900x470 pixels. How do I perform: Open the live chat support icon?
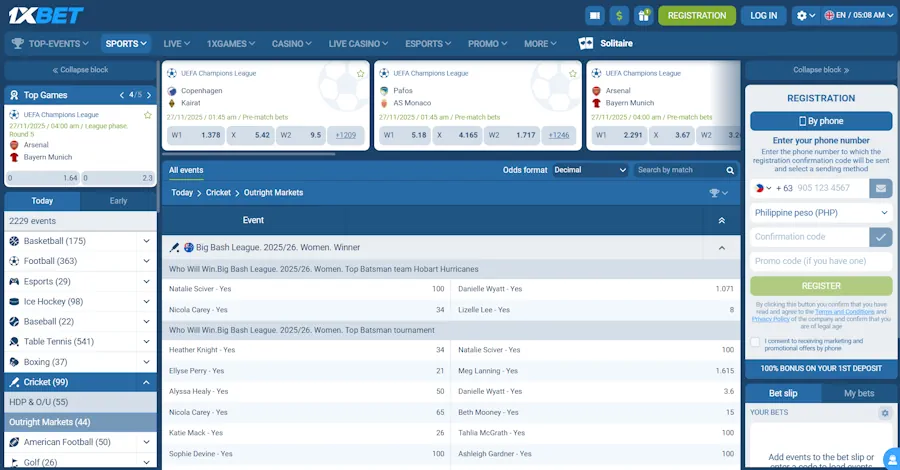(892, 460)
